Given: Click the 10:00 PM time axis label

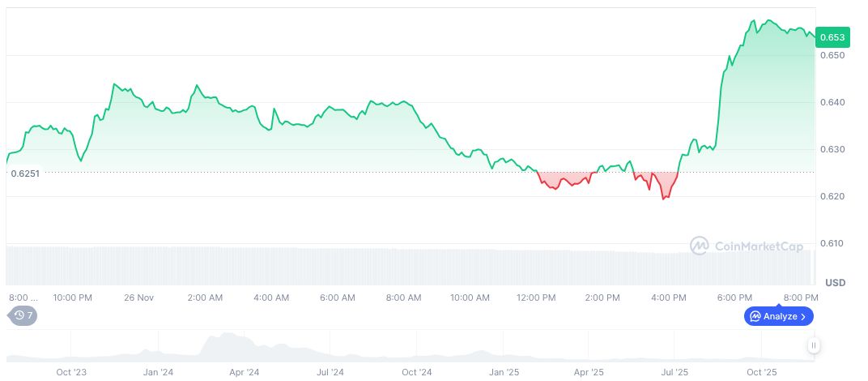Looking at the screenshot, I should [72, 298].
